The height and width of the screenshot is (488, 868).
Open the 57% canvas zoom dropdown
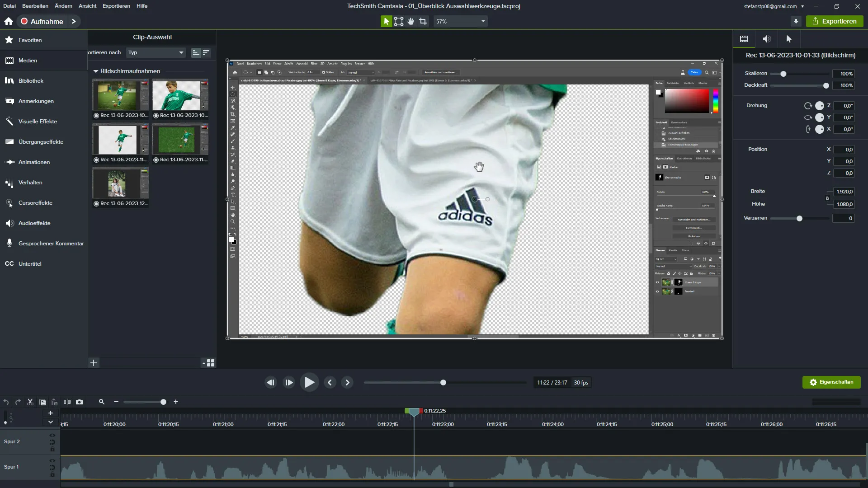click(x=460, y=21)
